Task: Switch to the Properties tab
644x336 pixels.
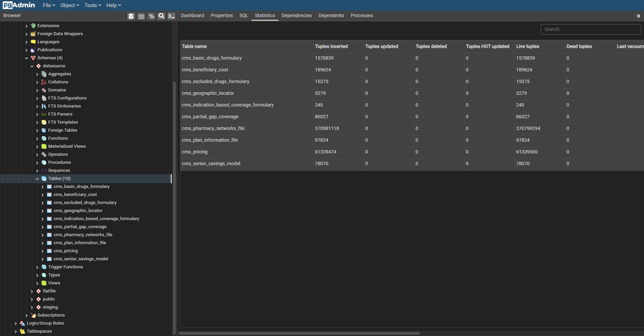Action: click(222, 15)
